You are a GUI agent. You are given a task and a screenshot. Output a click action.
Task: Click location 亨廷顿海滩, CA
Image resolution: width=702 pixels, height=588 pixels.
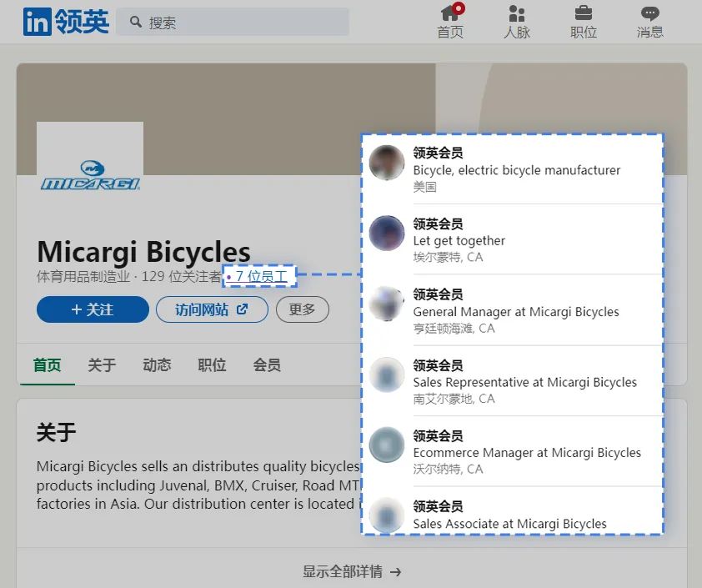pos(454,329)
